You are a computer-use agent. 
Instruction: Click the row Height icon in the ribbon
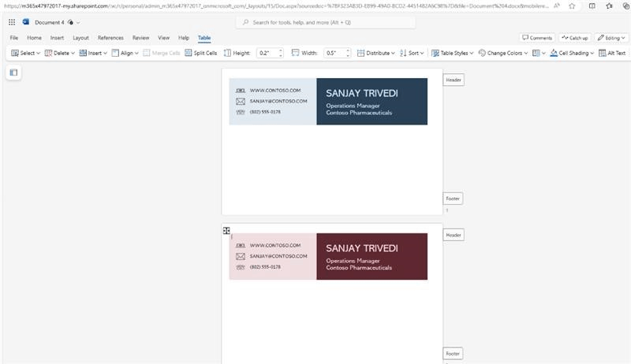(x=227, y=53)
